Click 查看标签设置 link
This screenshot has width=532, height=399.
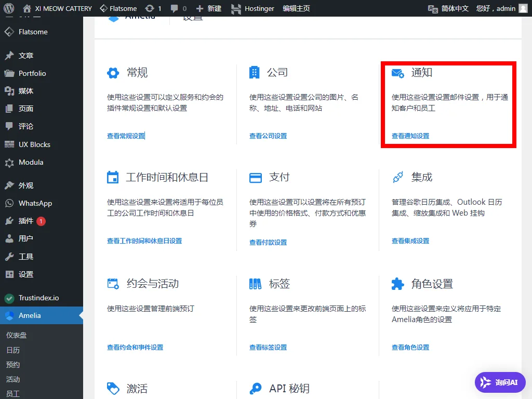point(268,348)
